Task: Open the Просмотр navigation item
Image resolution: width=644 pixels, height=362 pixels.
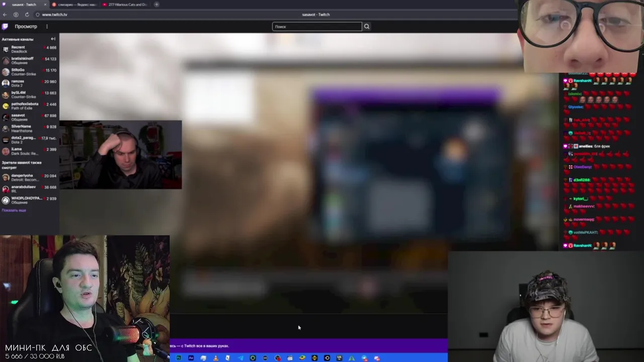Action: (26, 27)
